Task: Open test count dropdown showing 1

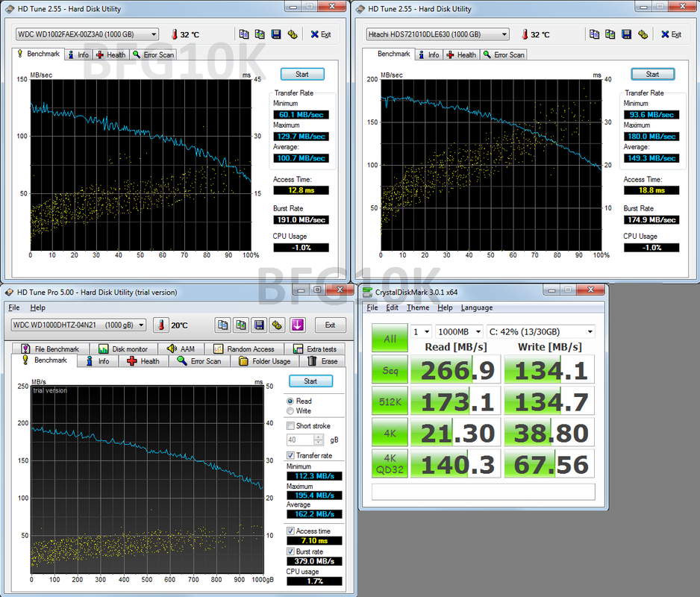Action: coord(421,332)
